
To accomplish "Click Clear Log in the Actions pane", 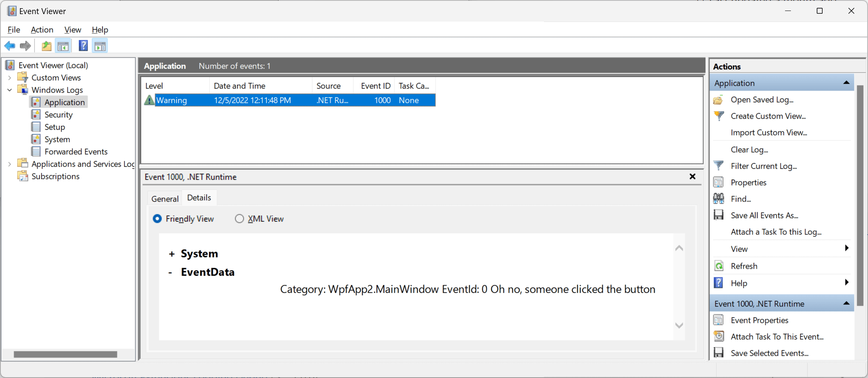I will click(x=749, y=150).
